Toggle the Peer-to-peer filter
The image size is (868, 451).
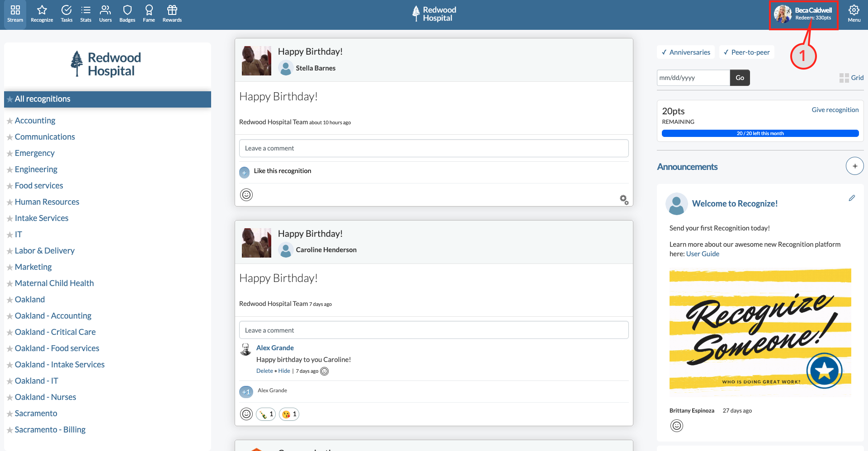click(746, 52)
